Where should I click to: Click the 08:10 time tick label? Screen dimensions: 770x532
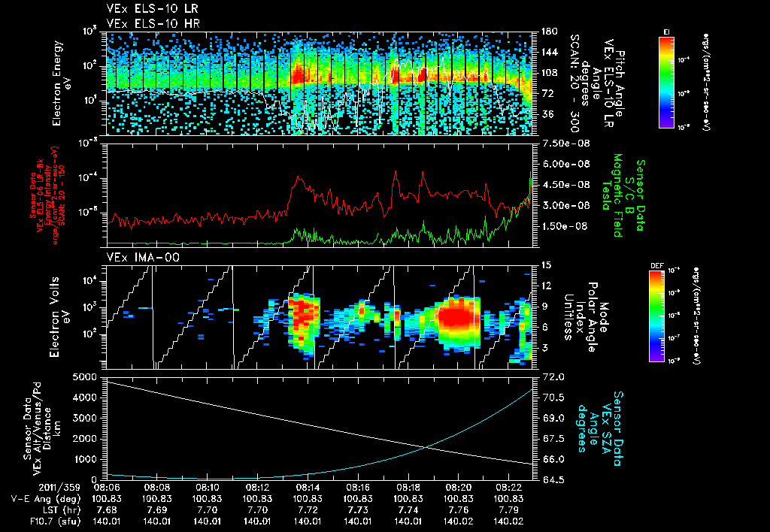pyautogui.click(x=207, y=489)
